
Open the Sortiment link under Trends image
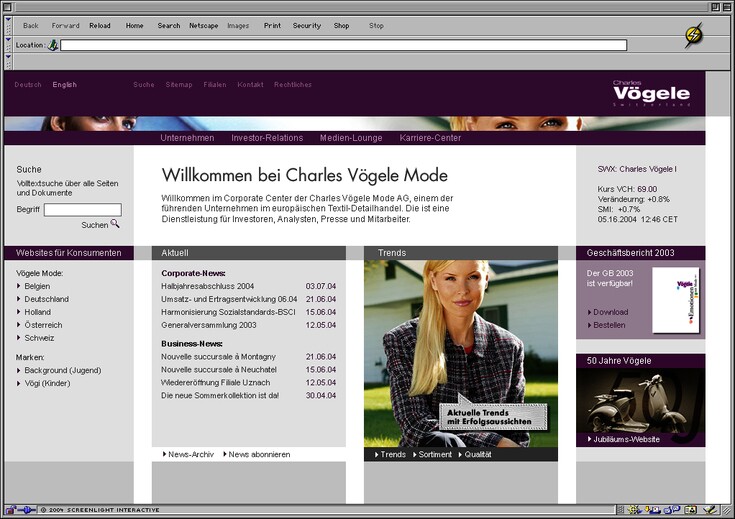coord(435,454)
